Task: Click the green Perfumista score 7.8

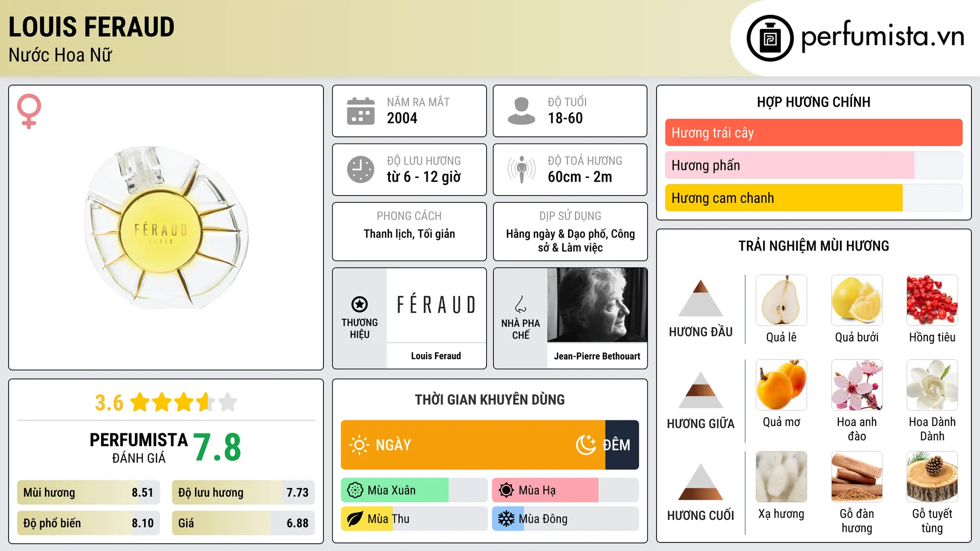Action: pos(217,447)
